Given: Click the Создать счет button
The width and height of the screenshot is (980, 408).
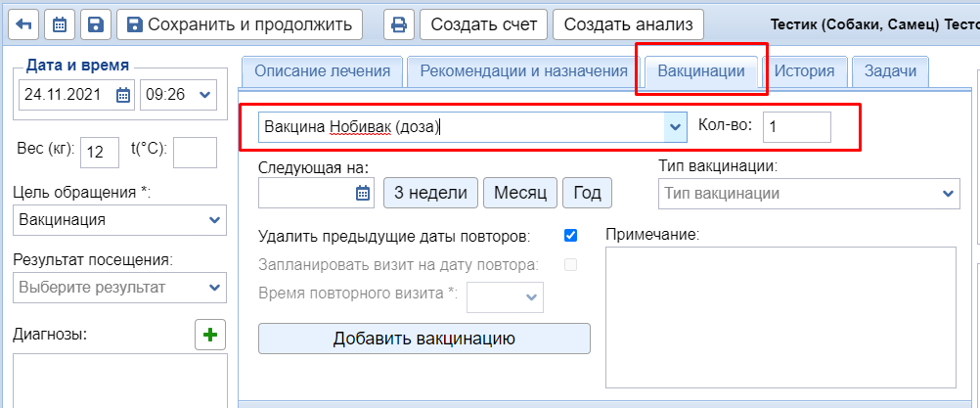Looking at the screenshot, I should tap(482, 24).
